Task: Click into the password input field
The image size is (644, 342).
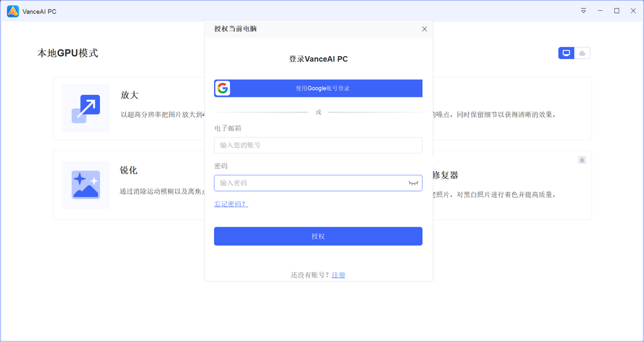Action: (310, 183)
